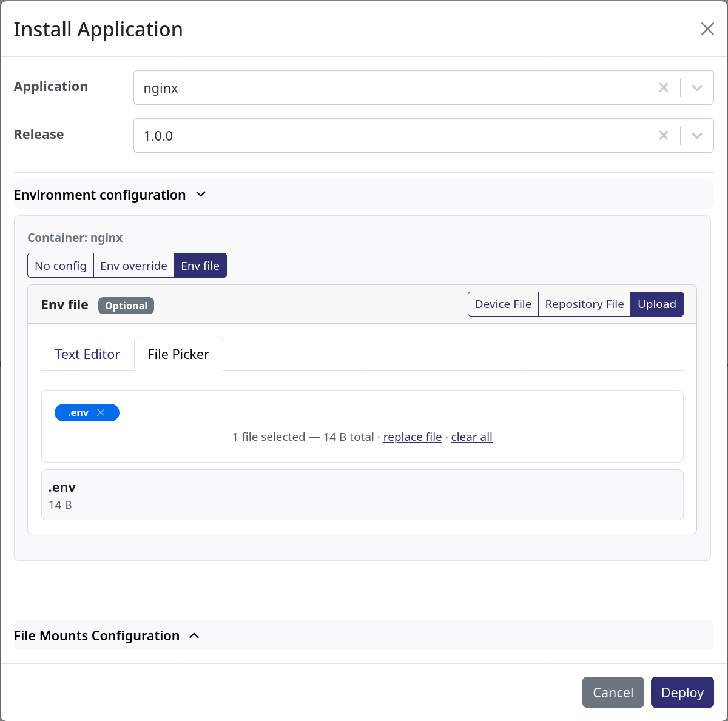The width and height of the screenshot is (728, 721).
Task: Choose Upload source
Action: [657, 304]
